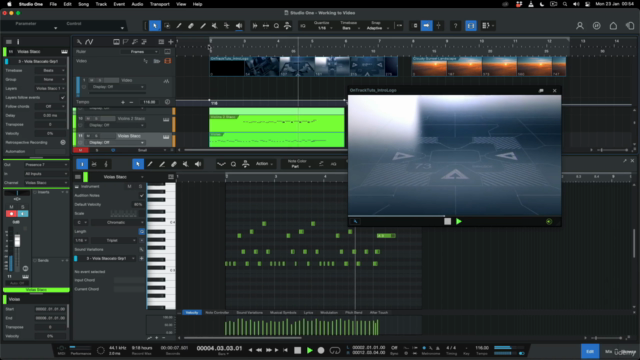The image size is (640, 360).
Task: Switch to Modulation lane tab
Action: (x=329, y=313)
